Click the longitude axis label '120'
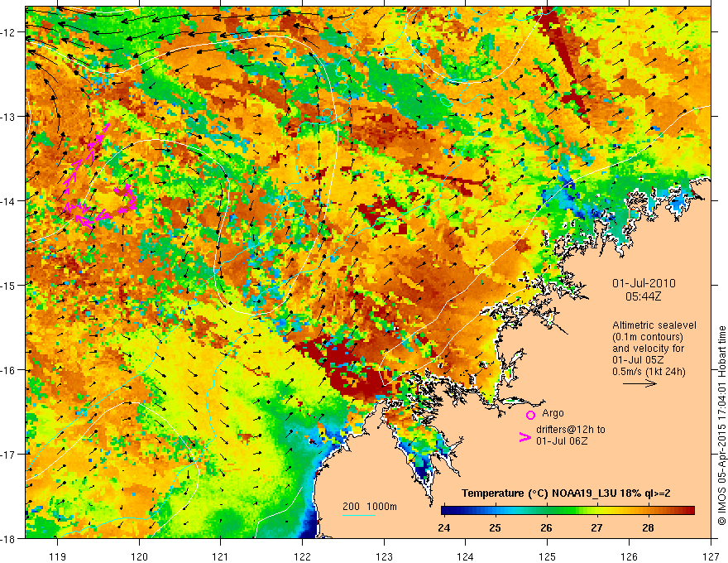Viewport: 728px width, 563px height. (x=139, y=556)
